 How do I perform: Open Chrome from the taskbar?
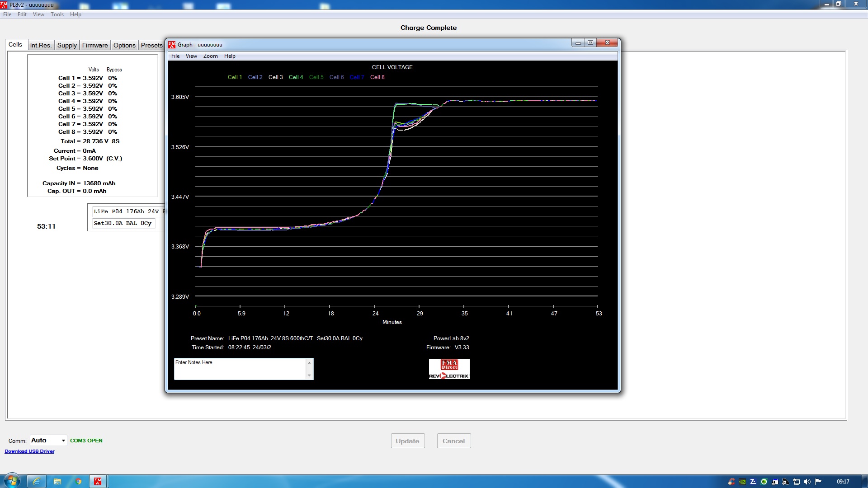pyautogui.click(x=78, y=481)
